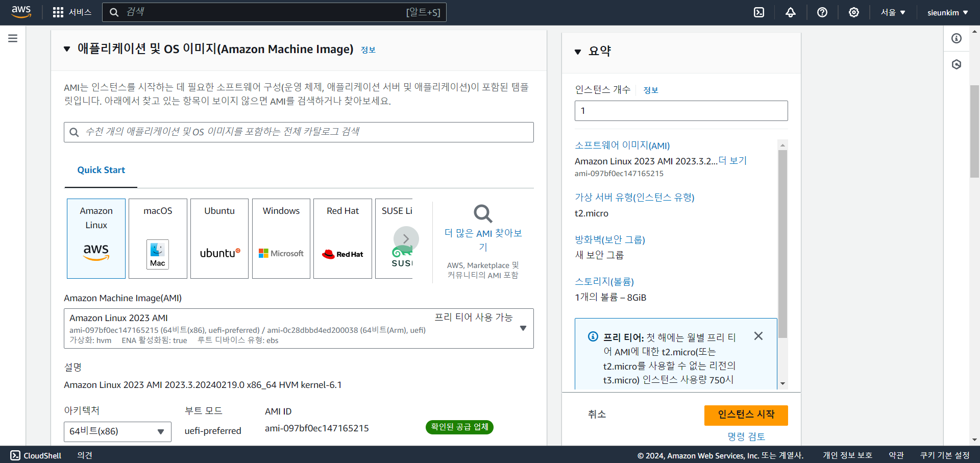Image resolution: width=980 pixels, height=463 pixels.
Task: Open the info panel icon on right rail
Action: click(x=957, y=38)
